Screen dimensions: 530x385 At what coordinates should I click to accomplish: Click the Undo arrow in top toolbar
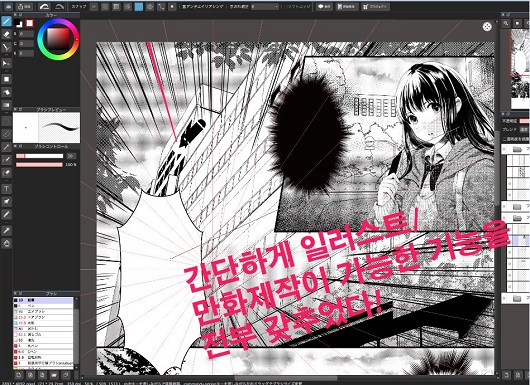(x=44, y=6)
